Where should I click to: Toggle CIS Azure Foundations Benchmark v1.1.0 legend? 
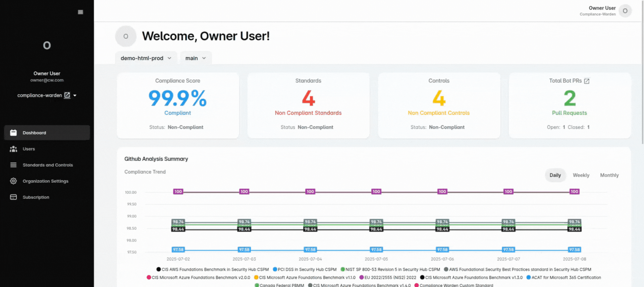[x=305, y=278]
